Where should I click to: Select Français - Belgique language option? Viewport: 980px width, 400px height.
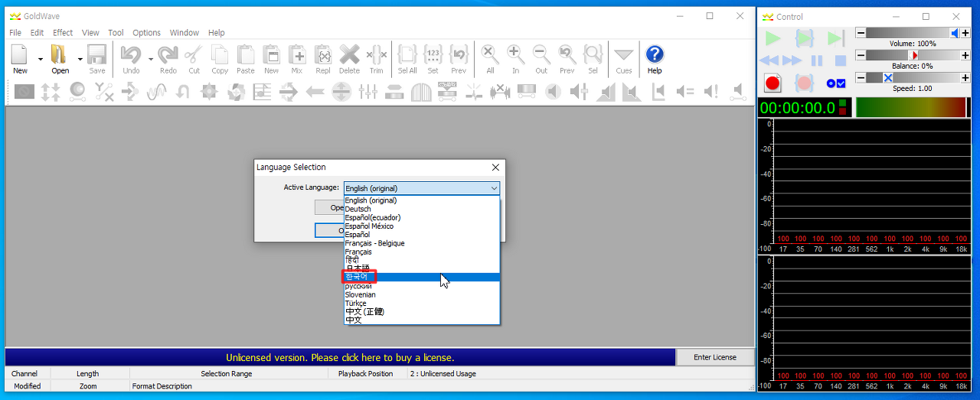tap(422, 243)
